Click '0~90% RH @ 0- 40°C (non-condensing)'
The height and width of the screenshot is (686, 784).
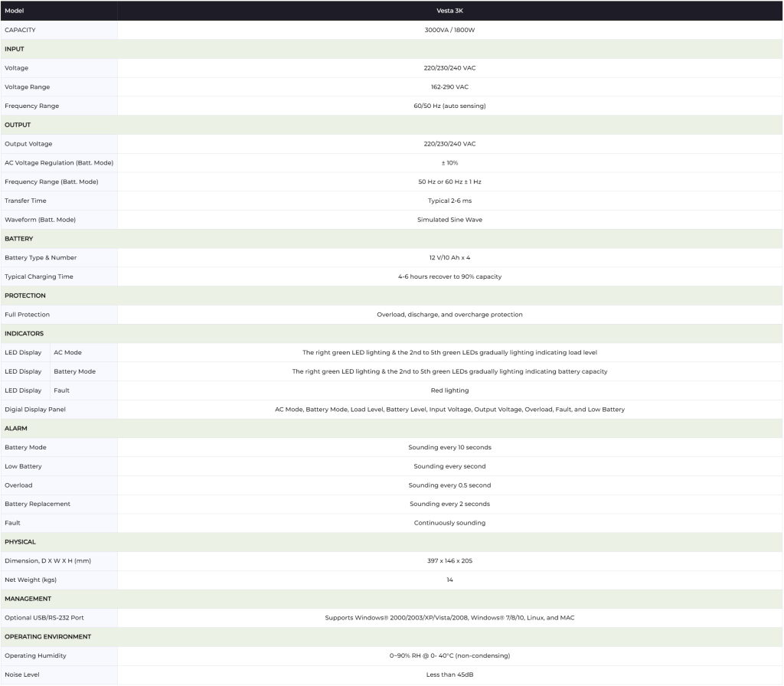point(449,656)
